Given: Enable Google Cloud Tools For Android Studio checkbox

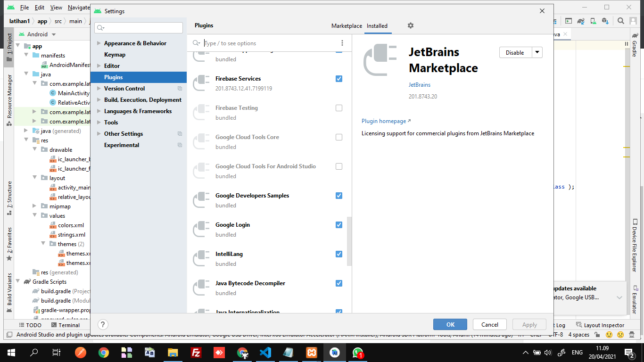Looking at the screenshot, I should pyautogui.click(x=339, y=166).
